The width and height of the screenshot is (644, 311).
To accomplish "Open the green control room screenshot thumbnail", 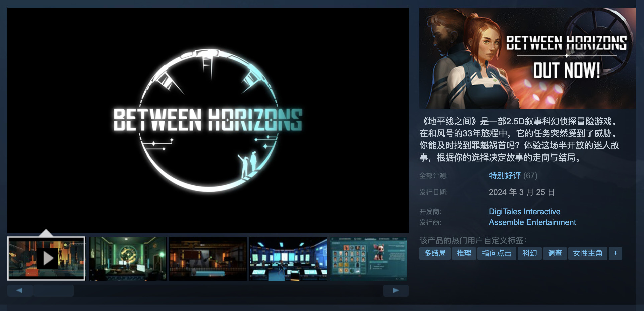I will 127,258.
